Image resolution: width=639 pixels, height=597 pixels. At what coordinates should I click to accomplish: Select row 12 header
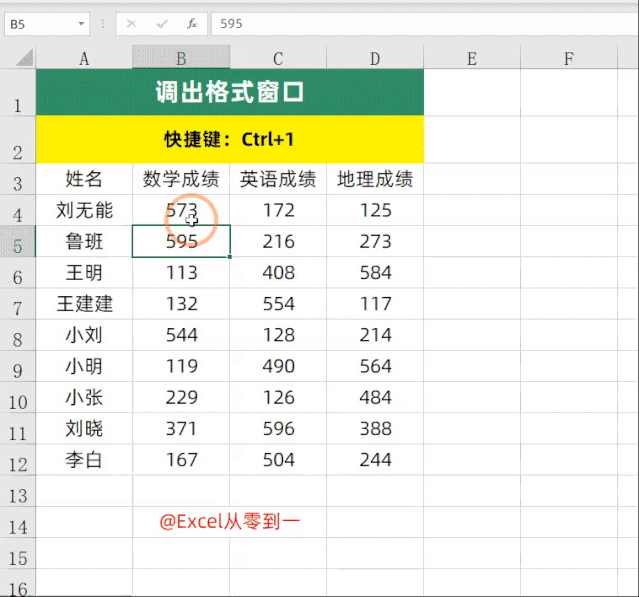point(18,460)
